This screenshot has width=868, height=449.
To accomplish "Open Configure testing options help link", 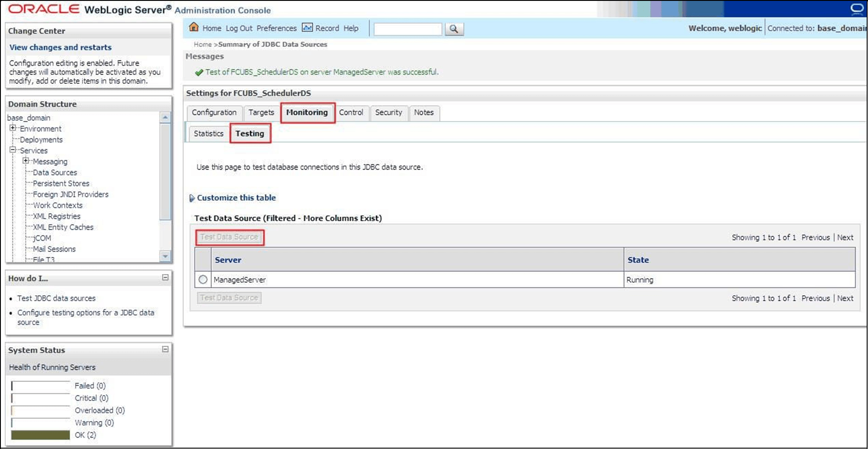I will pos(86,317).
